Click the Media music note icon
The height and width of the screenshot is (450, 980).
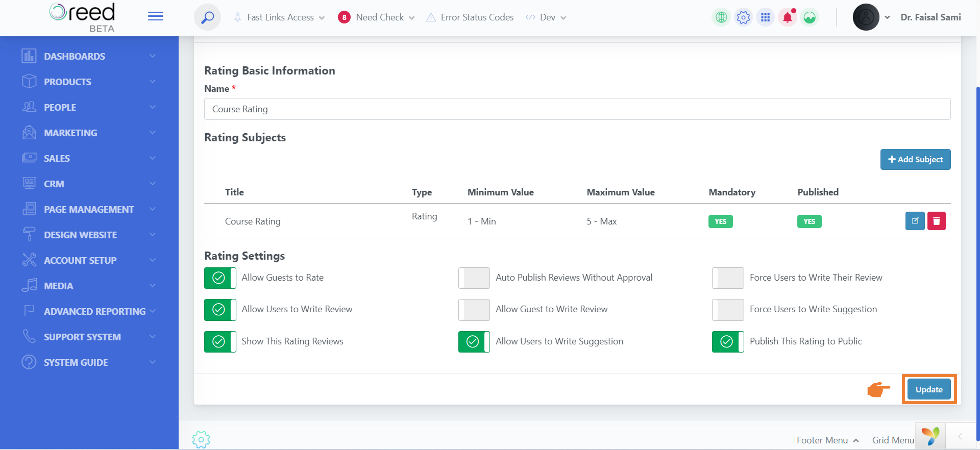click(29, 285)
